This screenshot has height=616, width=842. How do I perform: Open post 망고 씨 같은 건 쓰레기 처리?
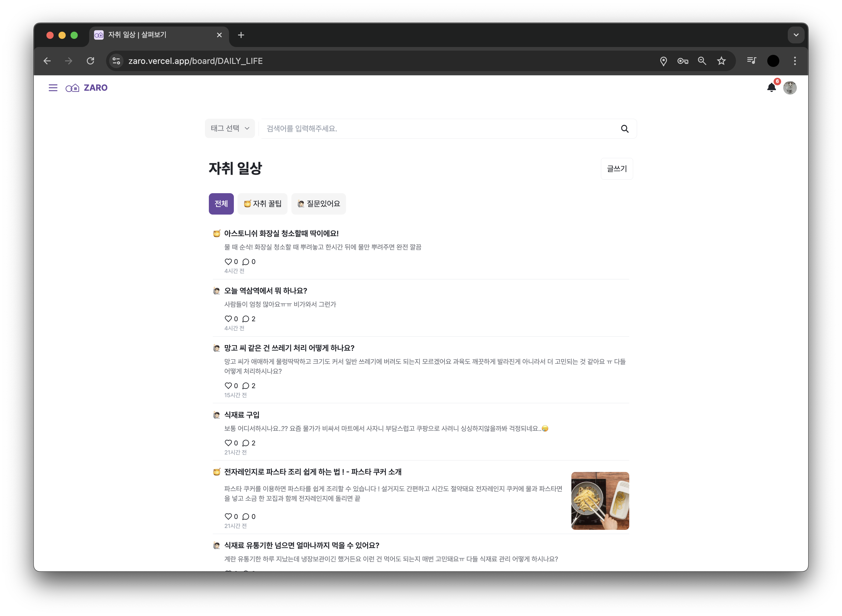[x=289, y=348]
